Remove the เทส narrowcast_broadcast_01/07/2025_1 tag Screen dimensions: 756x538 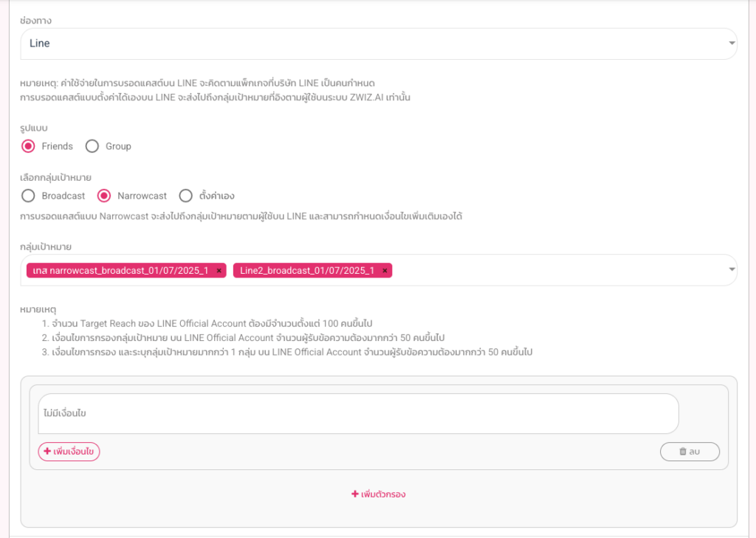pos(219,270)
